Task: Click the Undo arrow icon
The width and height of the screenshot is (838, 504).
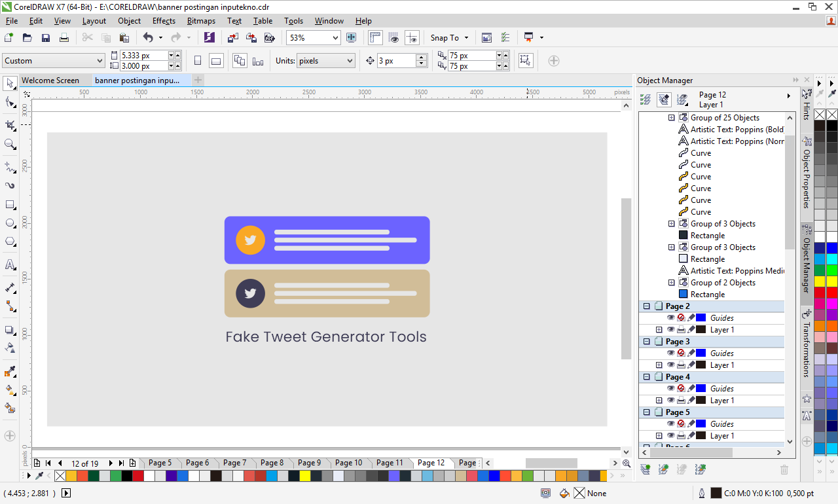Action: click(148, 38)
